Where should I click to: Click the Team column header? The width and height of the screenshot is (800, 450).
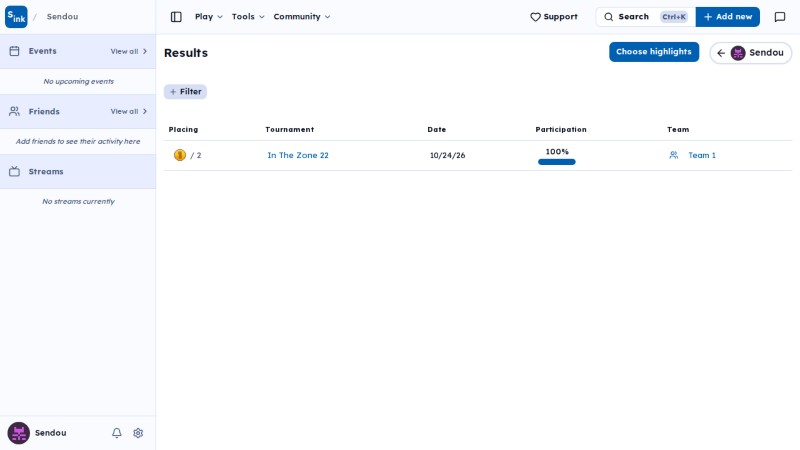678,130
